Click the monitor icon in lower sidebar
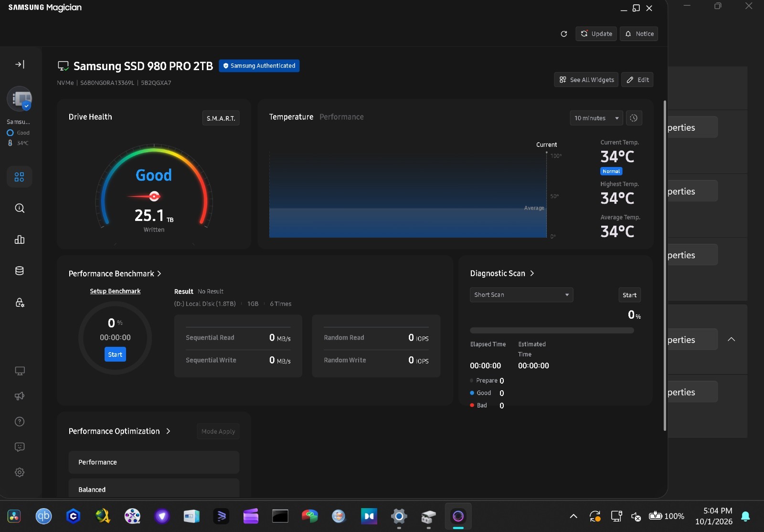The width and height of the screenshot is (764, 532). (20, 371)
